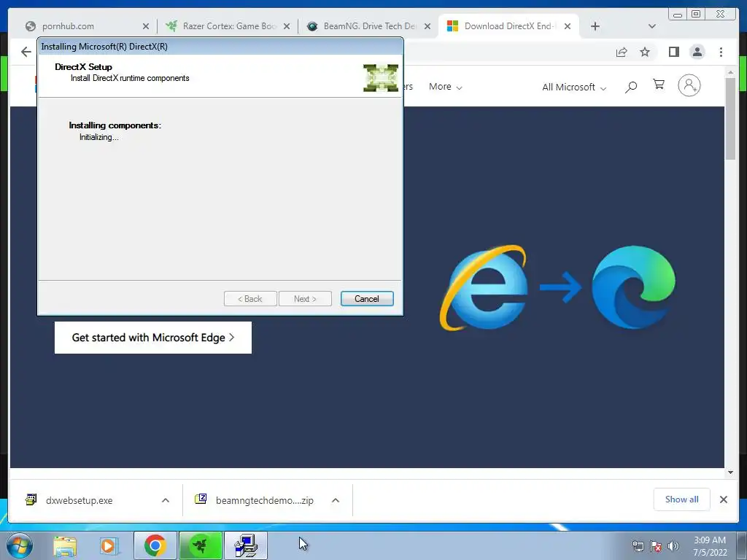The height and width of the screenshot is (560, 747).
Task: Close the Download DirectX tab
Action: (568, 26)
